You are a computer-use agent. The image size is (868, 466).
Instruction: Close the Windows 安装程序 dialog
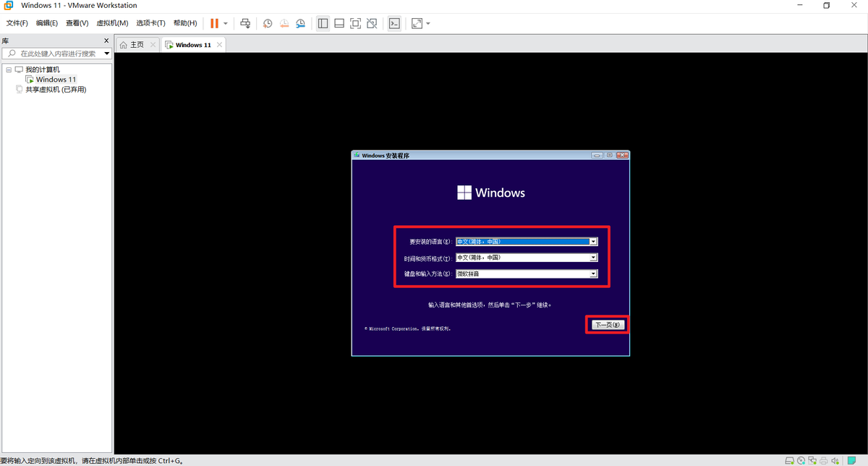click(623, 155)
